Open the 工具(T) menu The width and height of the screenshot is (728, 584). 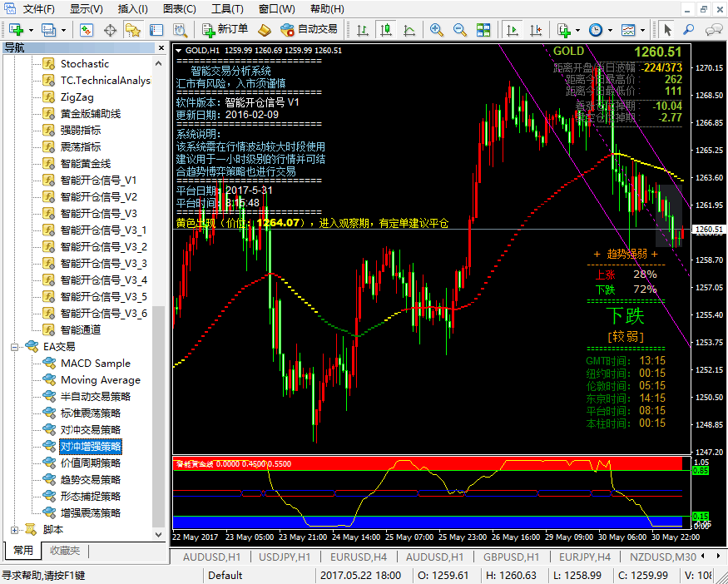227,9
